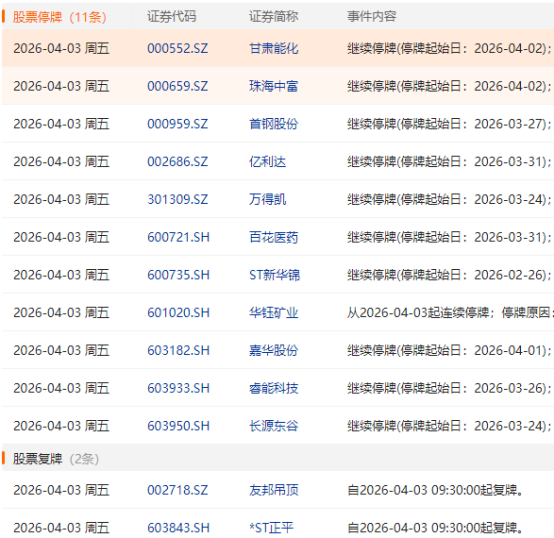Click stock code 002686.SZ
Image resolution: width=554 pixels, height=538 pixels.
coord(177,162)
